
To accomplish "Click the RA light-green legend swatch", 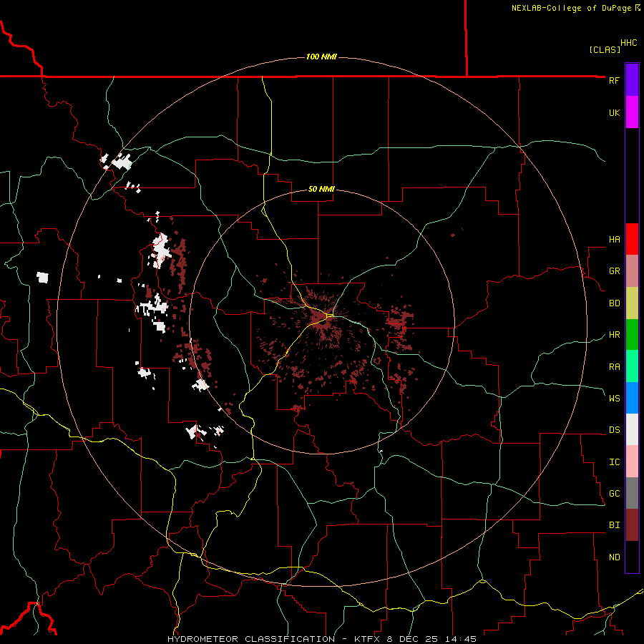I will (632, 366).
